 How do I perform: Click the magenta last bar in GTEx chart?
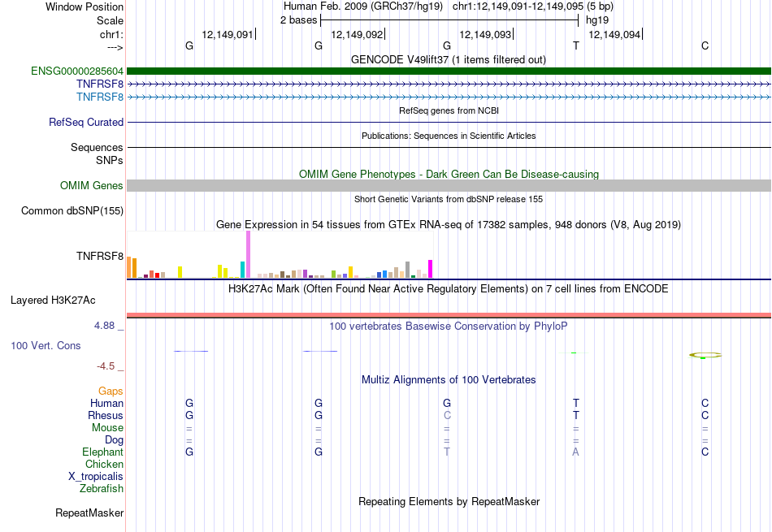tap(431, 269)
